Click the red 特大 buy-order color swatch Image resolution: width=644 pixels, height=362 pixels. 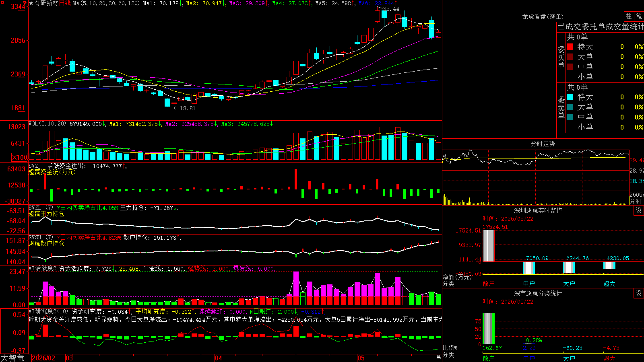pyautogui.click(x=570, y=47)
